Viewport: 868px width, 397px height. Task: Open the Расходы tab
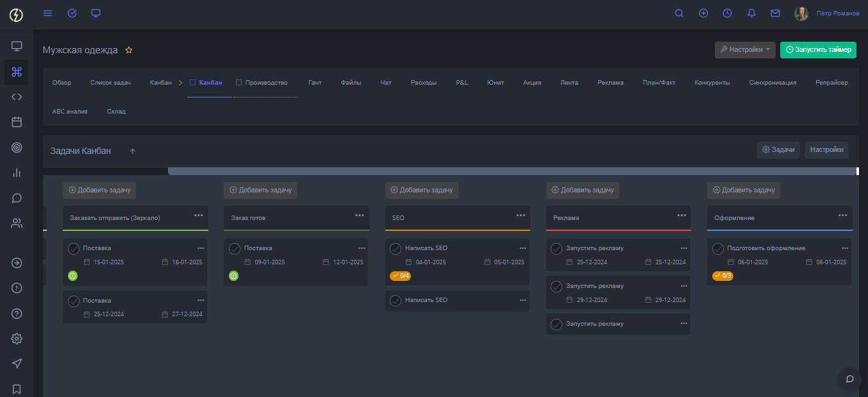click(x=424, y=83)
